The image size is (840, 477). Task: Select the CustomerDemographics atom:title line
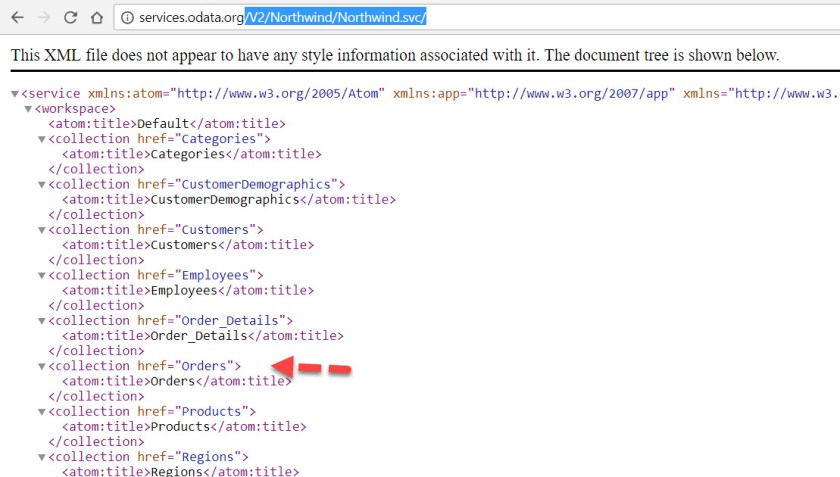[x=229, y=199]
